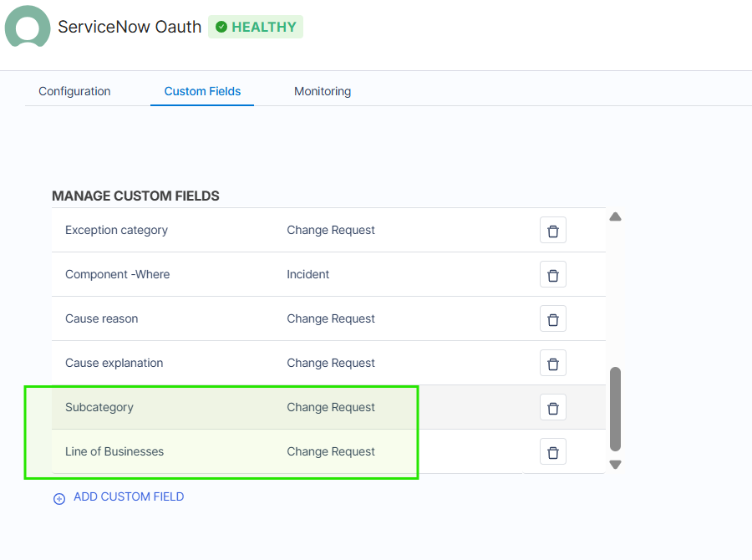Delete the Cause explanation custom field
Viewport: 752px width, 560px height.
(x=553, y=364)
